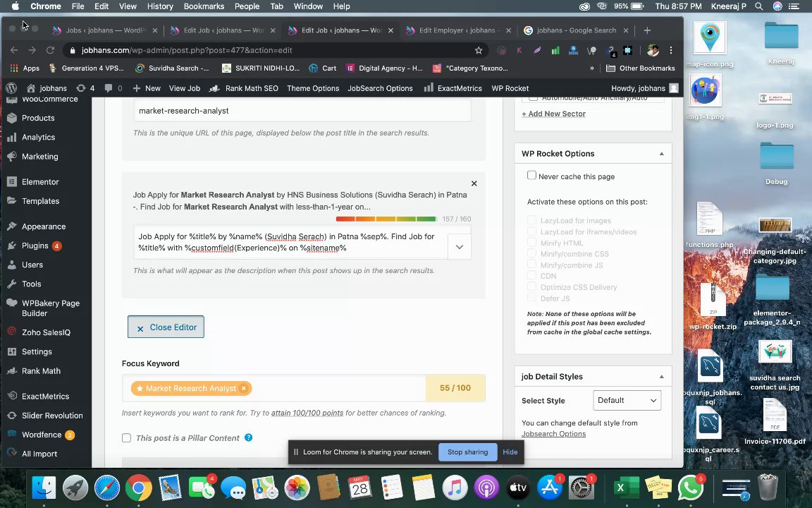Open WPBakery Page Builder menu
This screenshot has height=508, width=812.
(50, 308)
